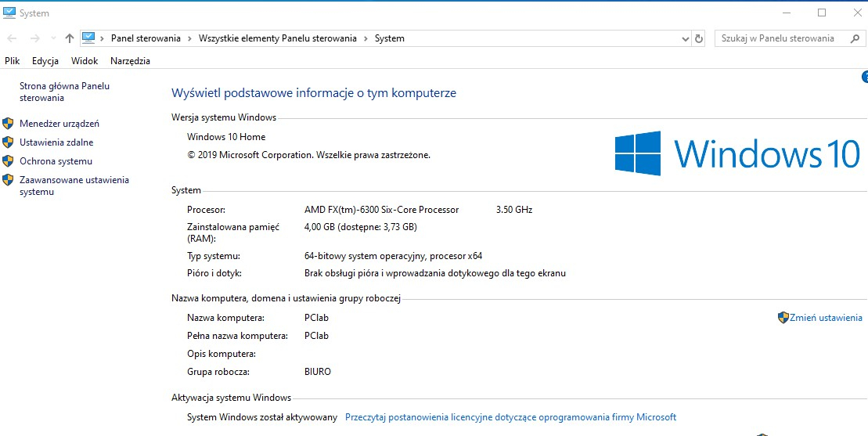The height and width of the screenshot is (436, 868).
Task: Close the System window
Action: (x=856, y=13)
